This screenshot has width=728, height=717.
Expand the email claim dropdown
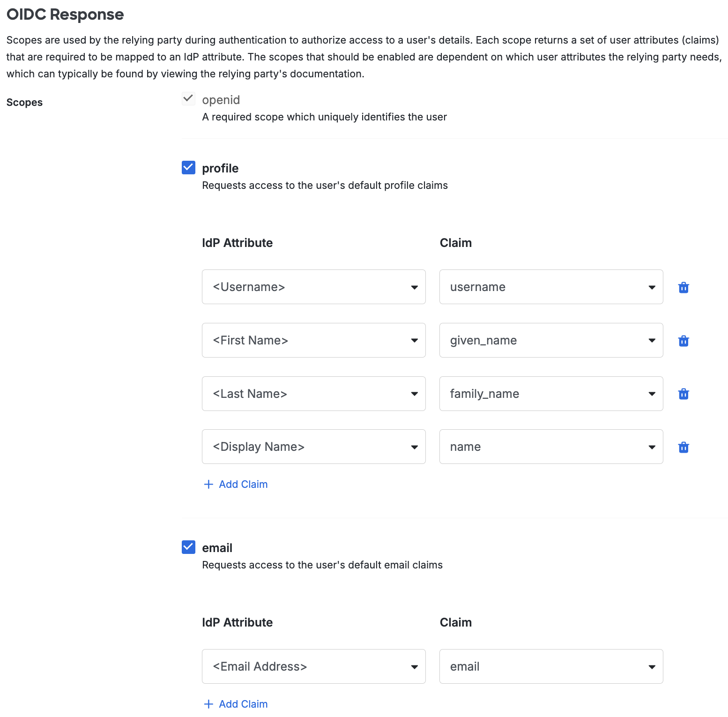[x=652, y=666]
